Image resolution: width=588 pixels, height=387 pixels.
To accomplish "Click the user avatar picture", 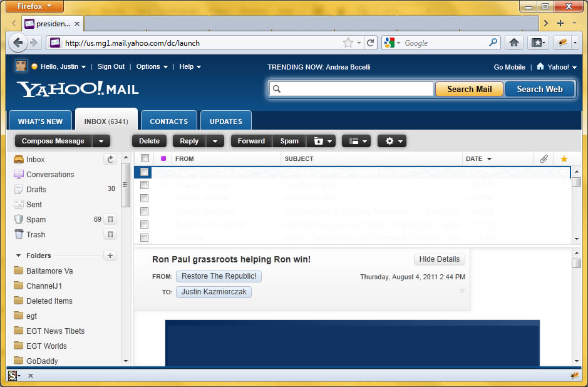I will click(21, 66).
